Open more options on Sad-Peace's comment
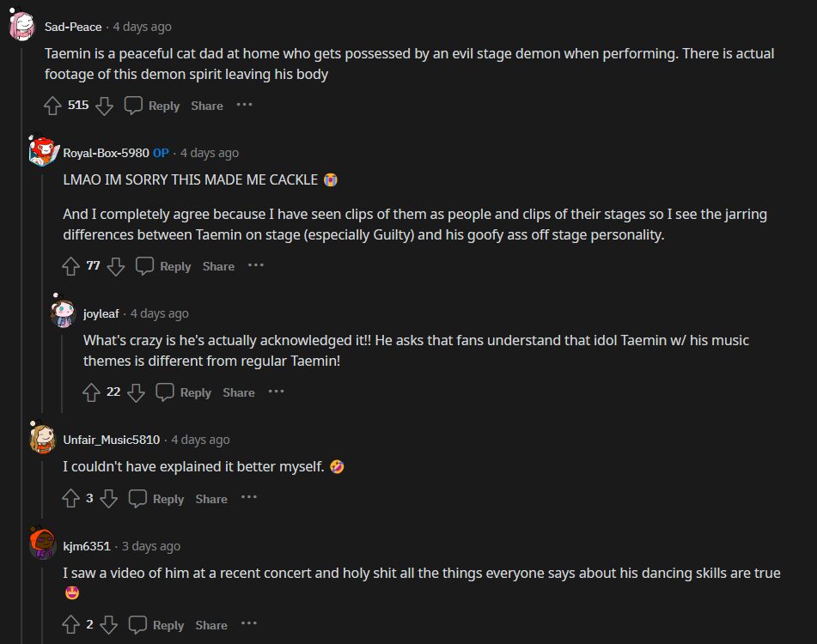This screenshot has height=644, width=817. tap(245, 105)
